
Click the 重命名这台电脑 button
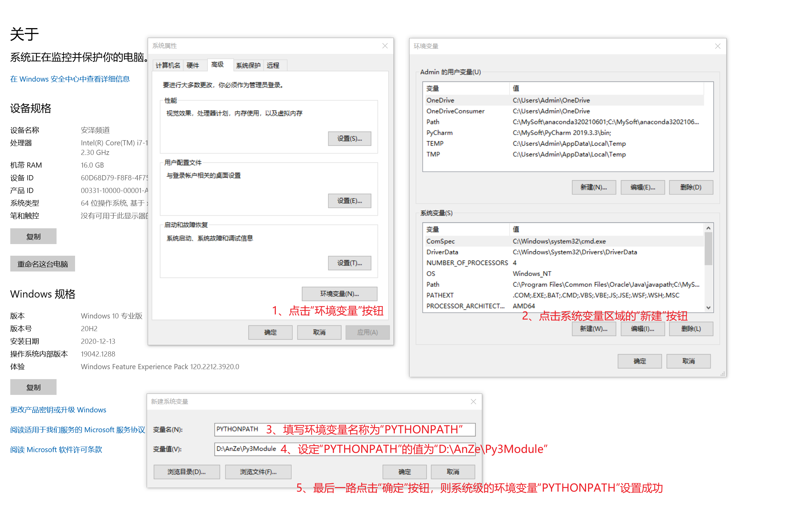click(42, 264)
